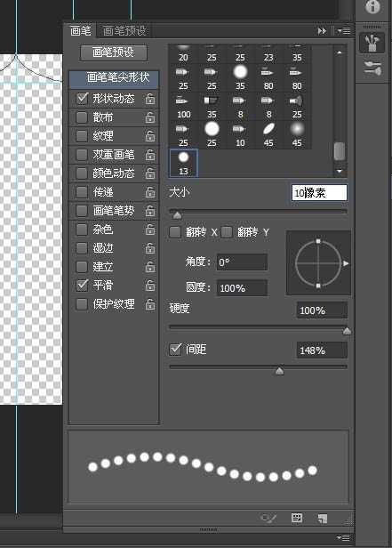This screenshot has width=392, height=548.
Task: Switch to the 画笔预设 tab
Action: (124, 31)
